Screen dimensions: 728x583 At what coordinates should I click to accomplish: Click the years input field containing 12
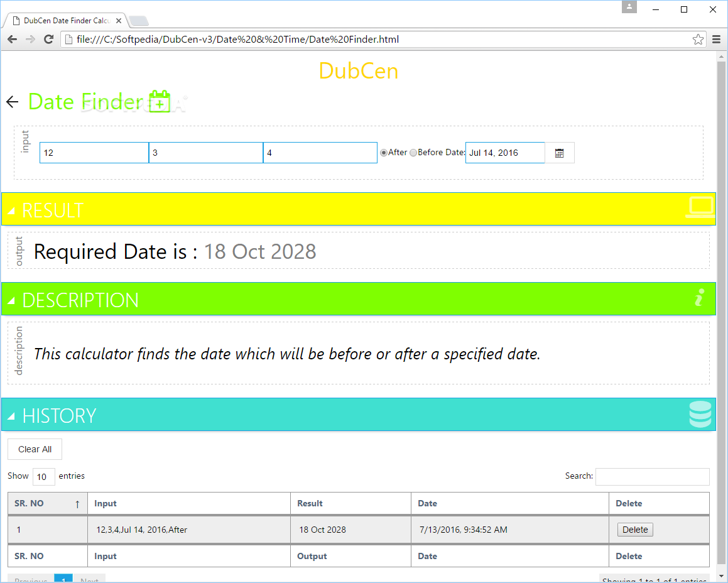[x=94, y=153]
